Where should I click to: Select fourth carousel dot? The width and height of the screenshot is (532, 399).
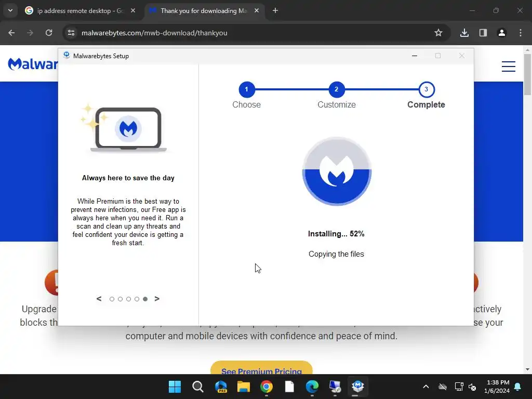137,299
